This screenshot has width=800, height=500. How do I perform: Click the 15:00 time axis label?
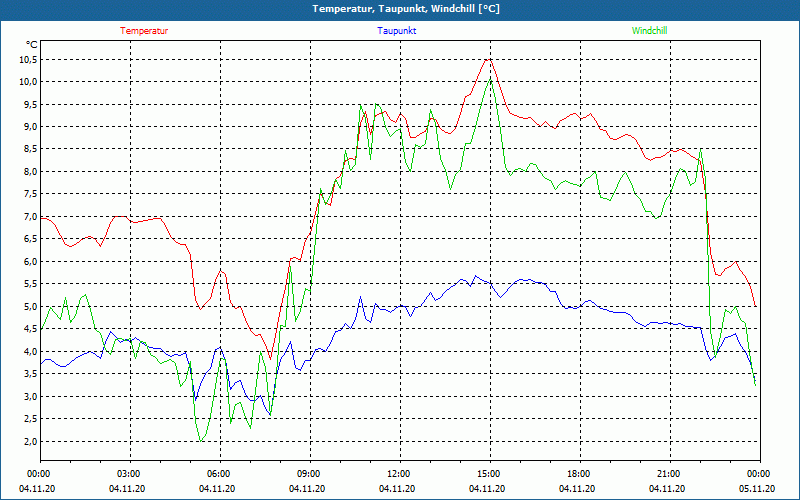(x=490, y=474)
